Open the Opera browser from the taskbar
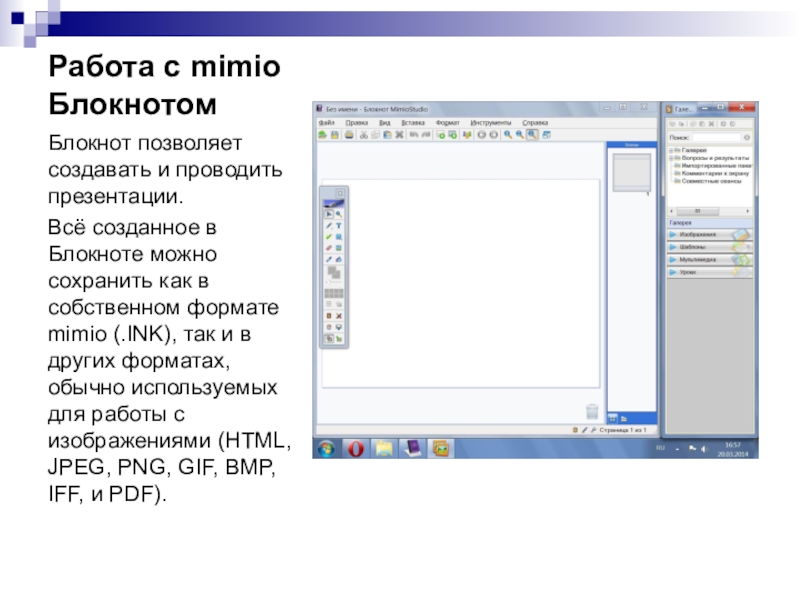 click(x=356, y=448)
